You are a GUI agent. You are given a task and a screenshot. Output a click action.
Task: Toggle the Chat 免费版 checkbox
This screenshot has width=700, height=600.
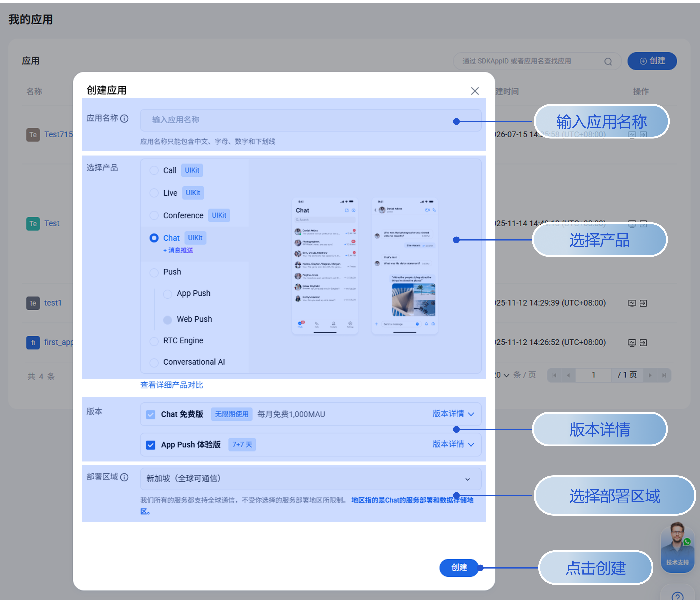pyautogui.click(x=151, y=415)
